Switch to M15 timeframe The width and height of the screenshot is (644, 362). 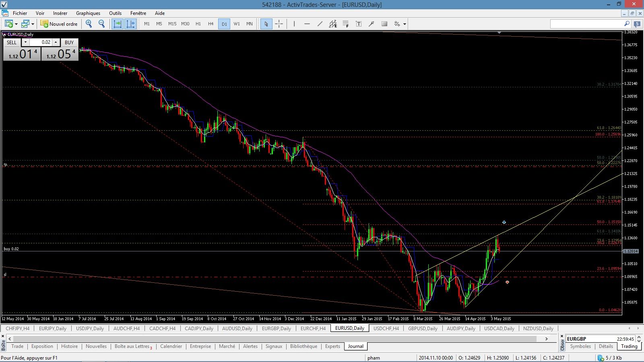(172, 24)
